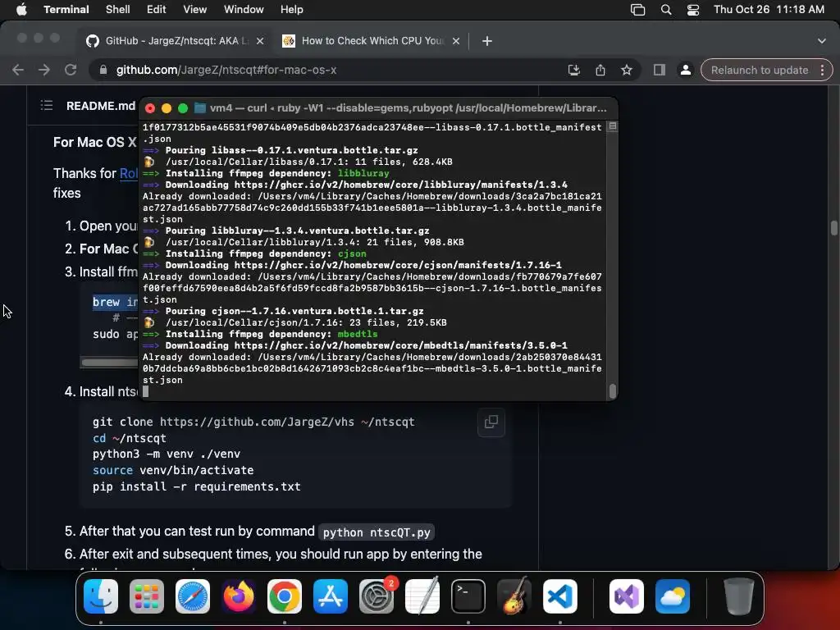Expand Chrome tab search chevron
Viewport: 840px width, 630px height.
pyautogui.click(x=822, y=41)
